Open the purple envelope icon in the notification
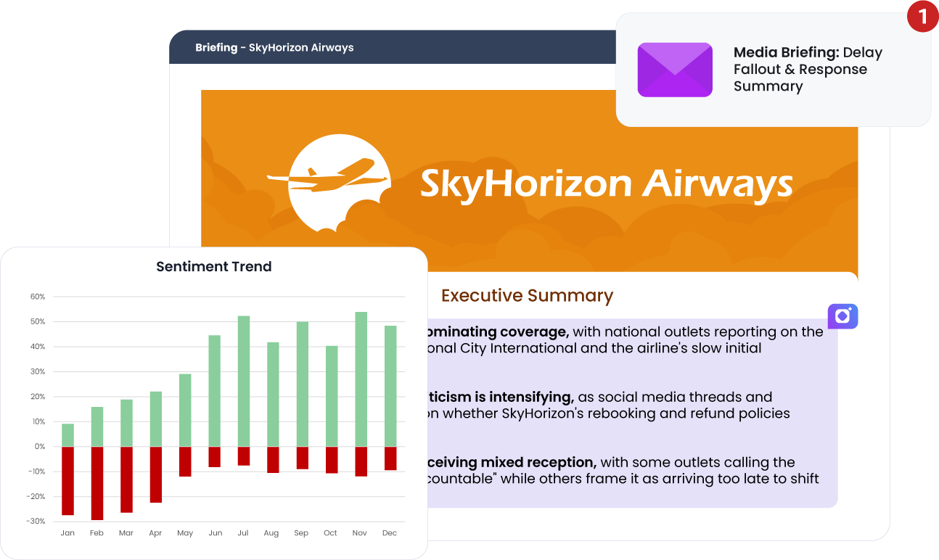This screenshot has width=939, height=560. point(675,70)
